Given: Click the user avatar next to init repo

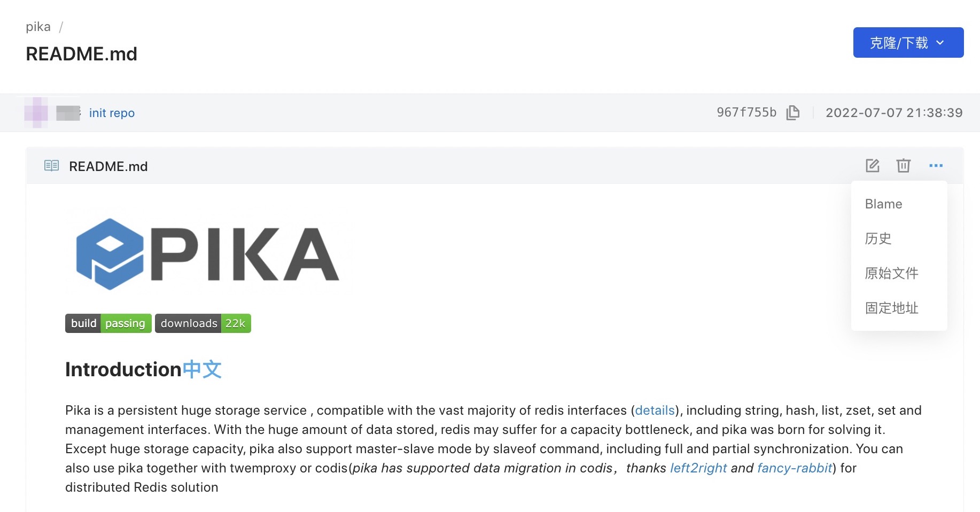Looking at the screenshot, I should (36, 113).
